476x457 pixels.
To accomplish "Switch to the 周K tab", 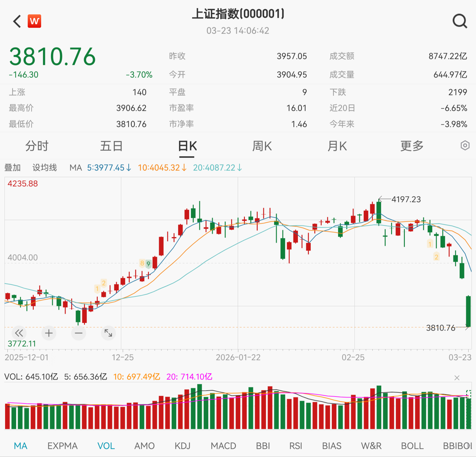I will (x=262, y=146).
